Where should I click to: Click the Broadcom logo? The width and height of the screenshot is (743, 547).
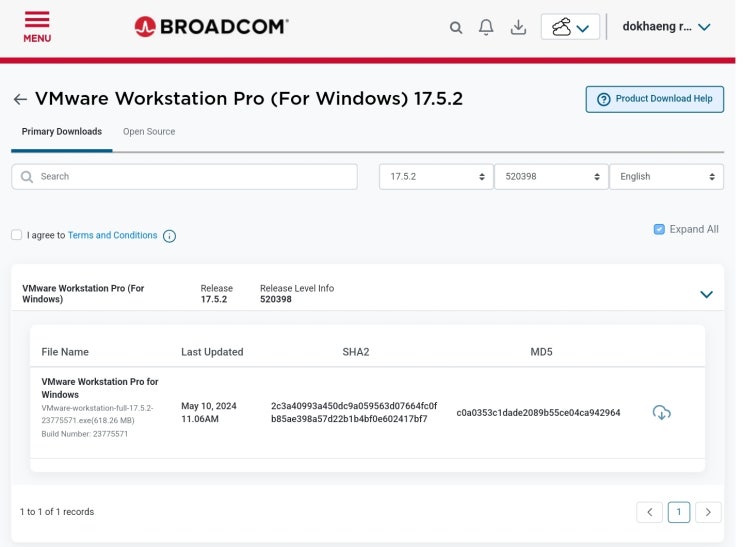coord(211,27)
